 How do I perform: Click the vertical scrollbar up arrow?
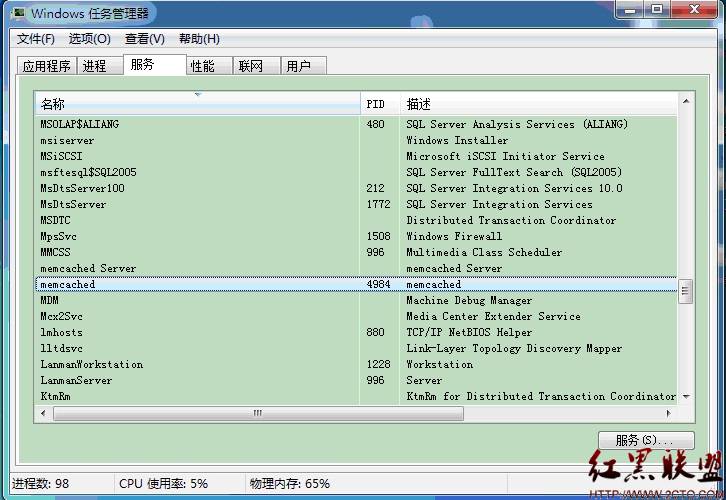pos(686,101)
